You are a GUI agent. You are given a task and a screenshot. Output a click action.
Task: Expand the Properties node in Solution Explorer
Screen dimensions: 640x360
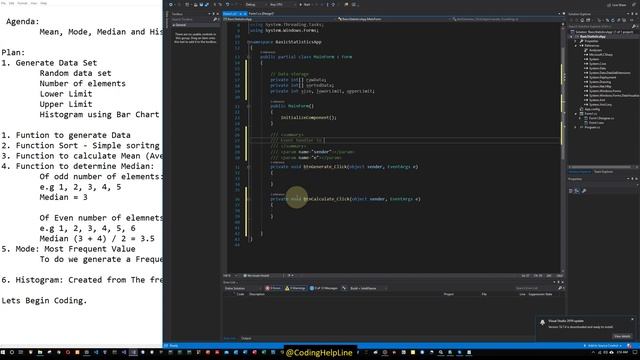coord(576,41)
